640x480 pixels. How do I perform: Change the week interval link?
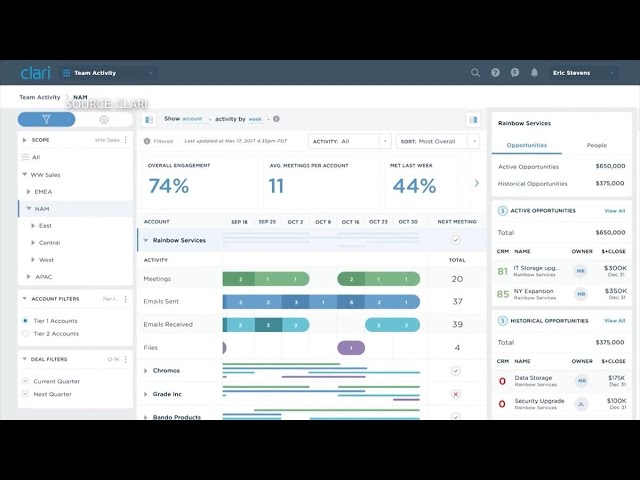coord(255,119)
